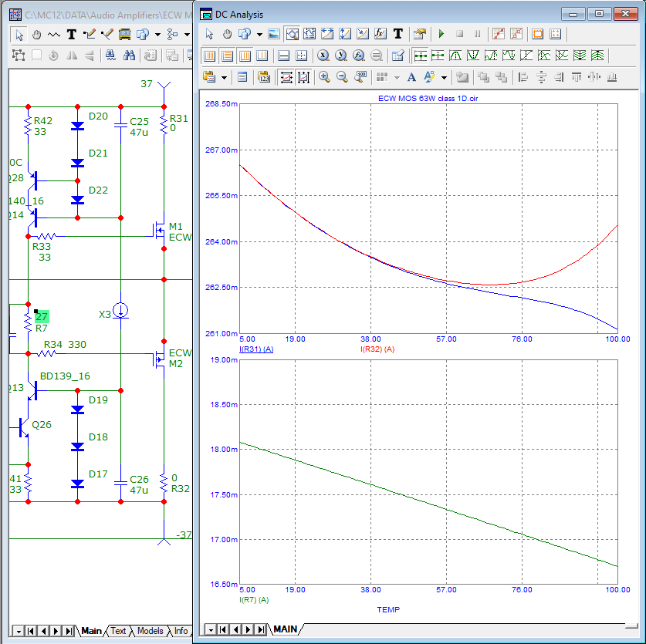Click the yellow Bus icon in schematic window
Screen dimensions: 646x644
pos(124,35)
